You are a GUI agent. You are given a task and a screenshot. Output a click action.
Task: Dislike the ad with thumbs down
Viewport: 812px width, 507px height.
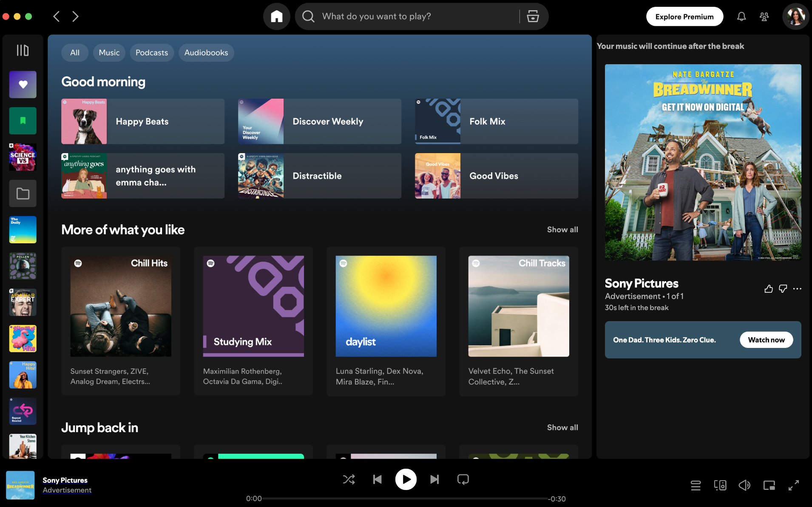click(783, 289)
